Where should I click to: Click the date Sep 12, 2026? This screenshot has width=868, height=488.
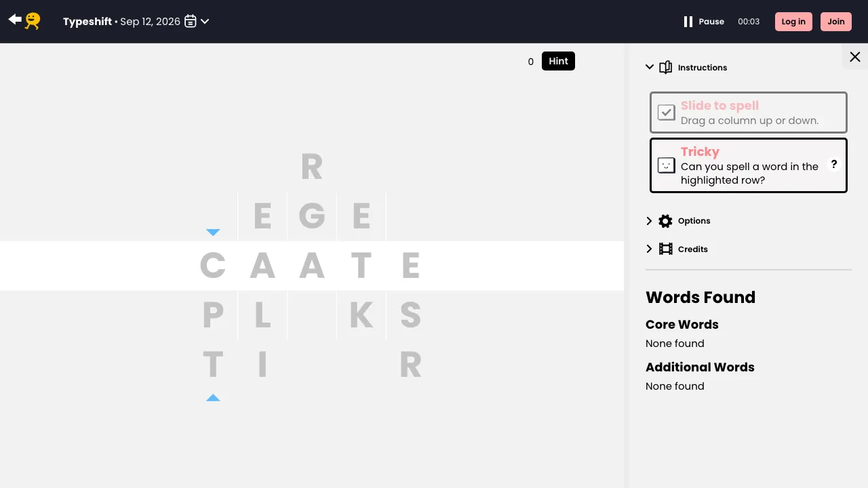tap(151, 22)
